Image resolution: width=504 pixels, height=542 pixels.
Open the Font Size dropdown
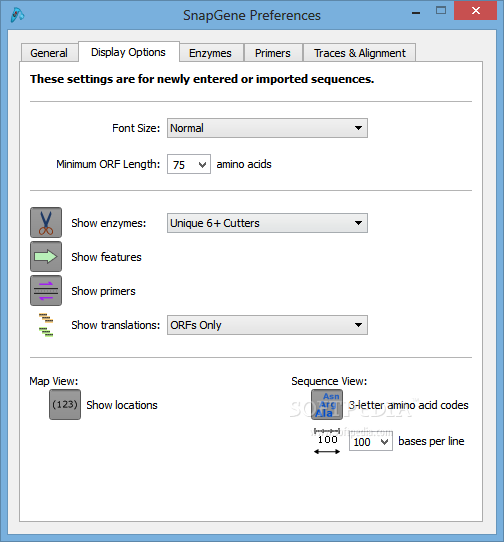point(267,128)
